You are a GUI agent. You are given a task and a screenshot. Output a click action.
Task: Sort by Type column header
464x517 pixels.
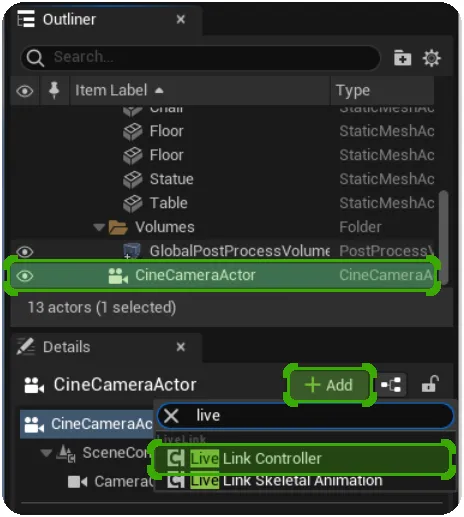click(353, 90)
